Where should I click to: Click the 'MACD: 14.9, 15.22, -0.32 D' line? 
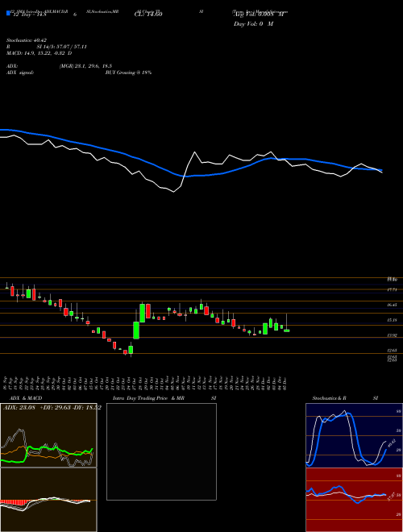tap(39, 53)
